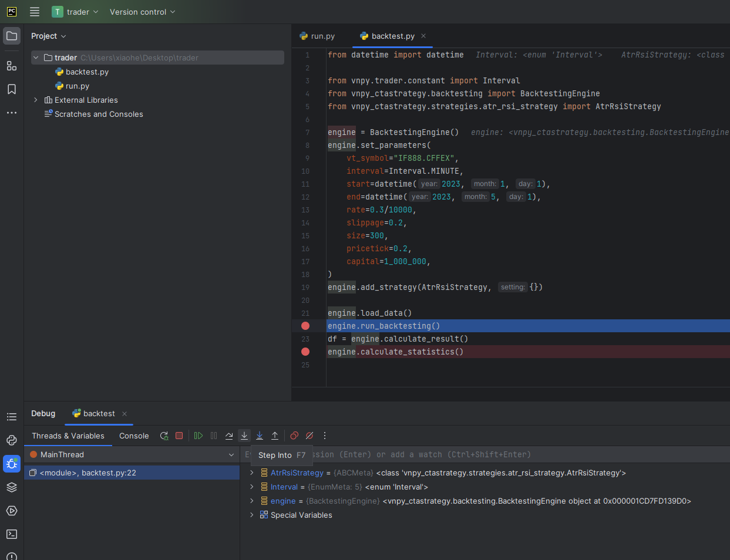Select the Special Variables row label
This screenshot has width=730, height=560.
[301, 515]
